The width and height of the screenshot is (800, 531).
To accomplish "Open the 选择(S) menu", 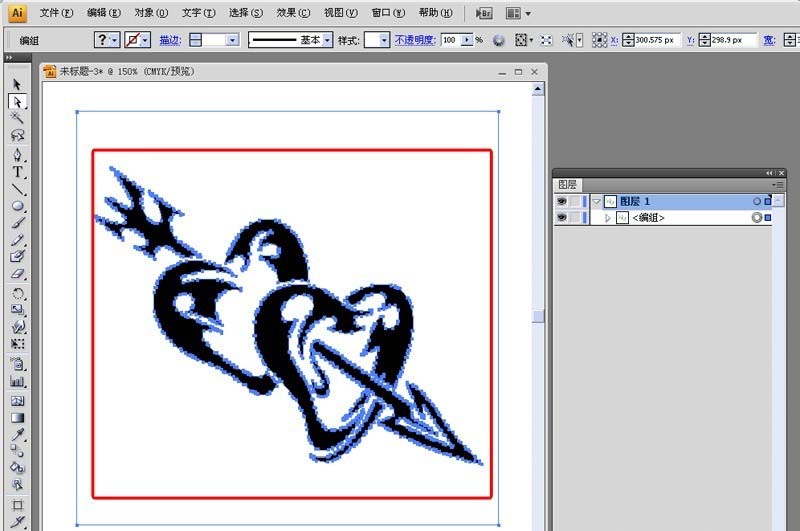I will (x=246, y=13).
